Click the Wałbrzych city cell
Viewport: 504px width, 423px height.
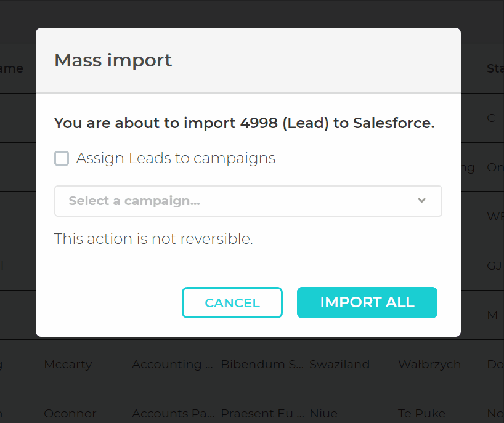pyautogui.click(x=429, y=364)
